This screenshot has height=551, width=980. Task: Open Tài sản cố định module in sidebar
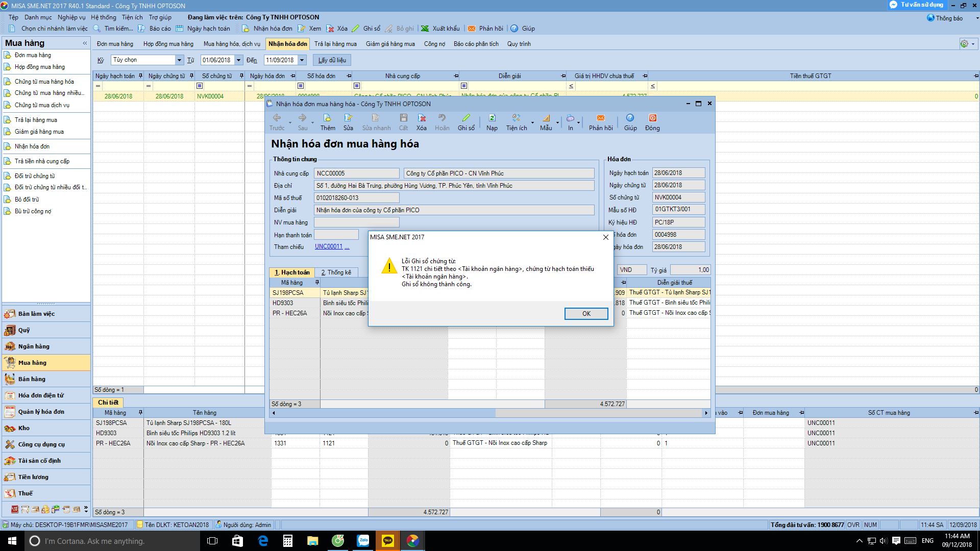(x=46, y=461)
